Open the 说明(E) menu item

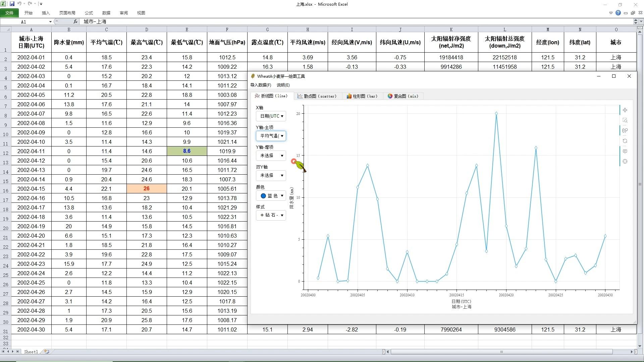[x=283, y=85]
